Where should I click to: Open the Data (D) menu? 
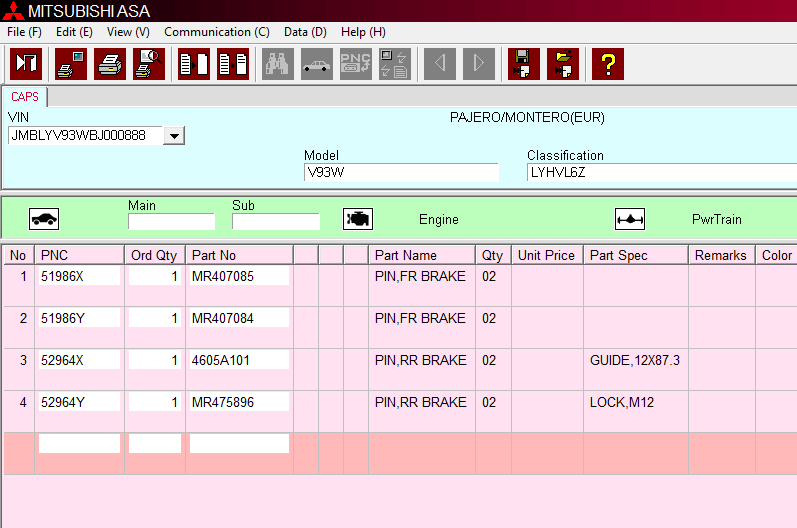point(305,32)
